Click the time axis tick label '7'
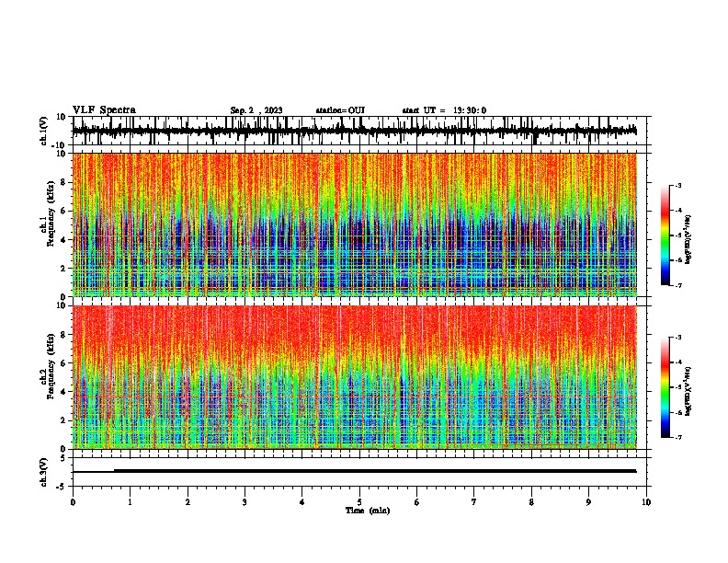Image resolution: width=728 pixels, height=563 pixels. tap(474, 502)
